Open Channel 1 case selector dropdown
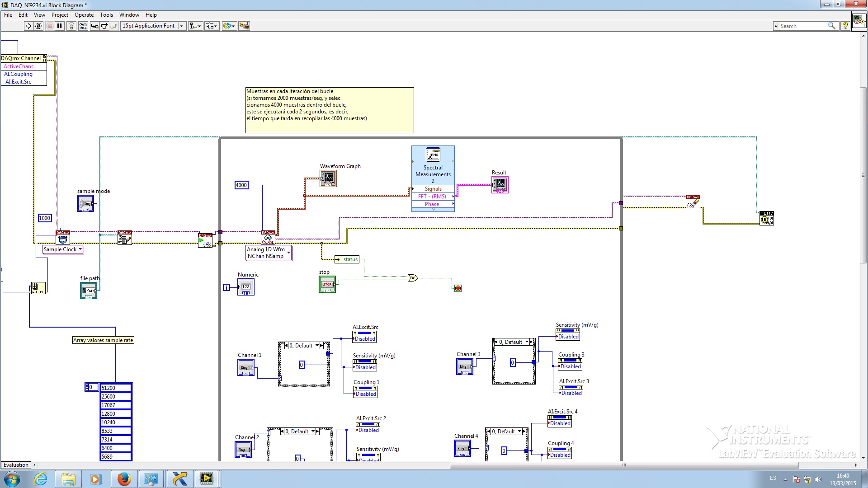 [x=318, y=346]
